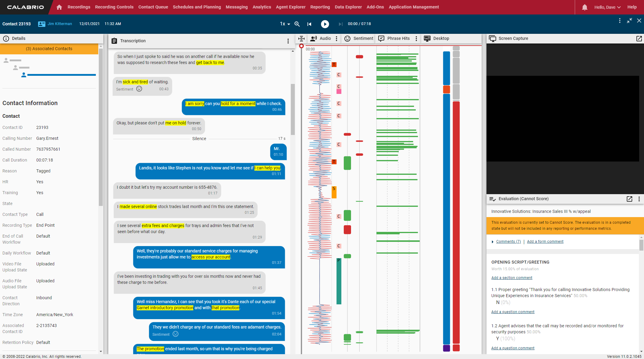Click the zoom magnifier icon in playback bar

click(297, 24)
